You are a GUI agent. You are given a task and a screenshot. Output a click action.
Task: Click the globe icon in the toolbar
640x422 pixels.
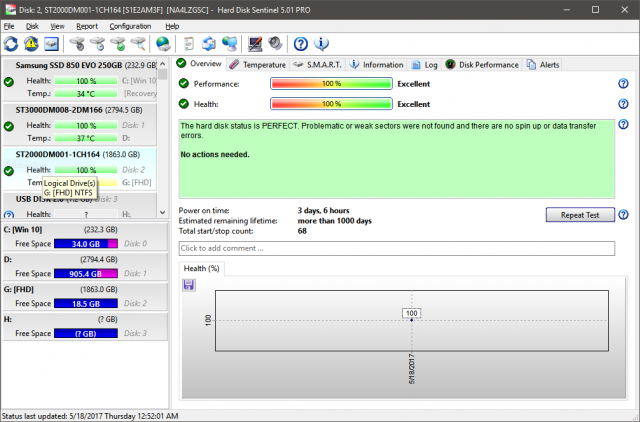(163, 44)
